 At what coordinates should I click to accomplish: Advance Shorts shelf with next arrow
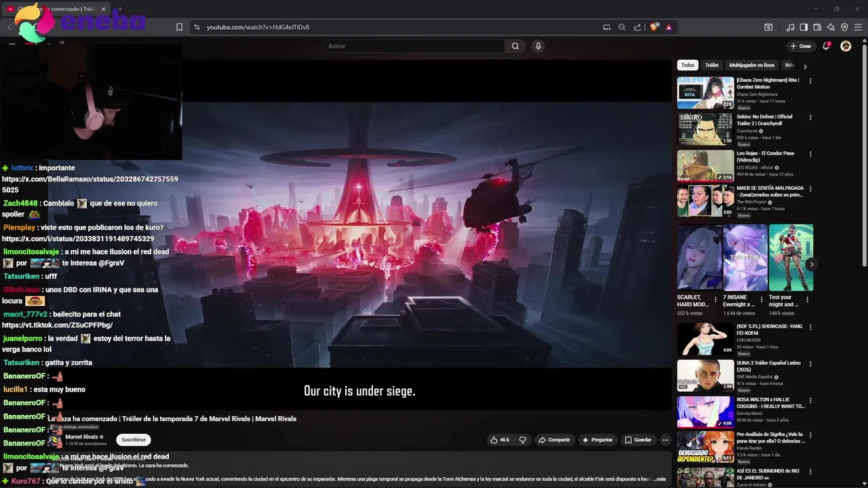(x=811, y=264)
